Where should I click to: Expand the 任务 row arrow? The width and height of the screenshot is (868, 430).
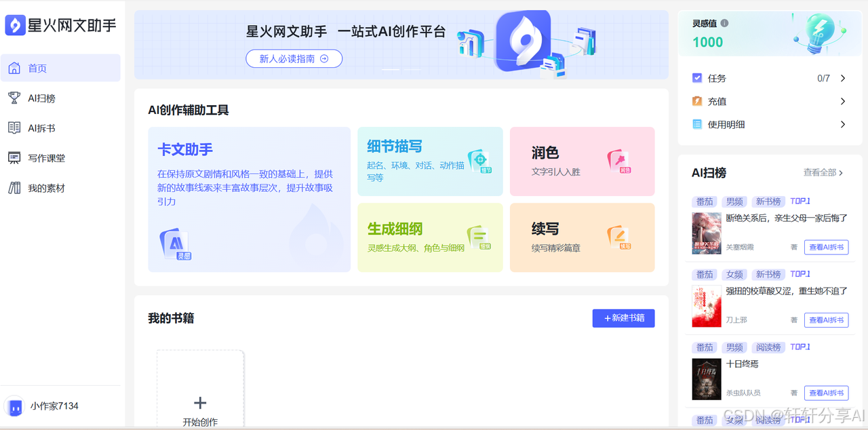pos(843,78)
